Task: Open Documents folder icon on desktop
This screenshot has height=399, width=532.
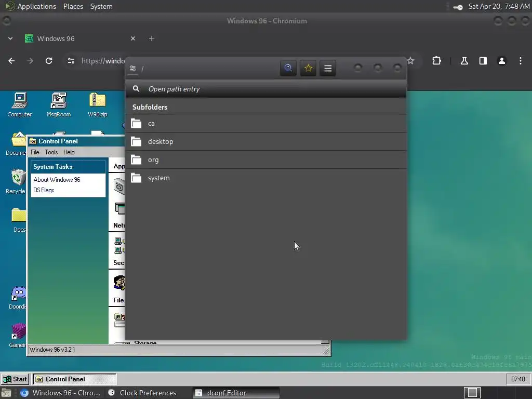Action: click(x=16, y=143)
